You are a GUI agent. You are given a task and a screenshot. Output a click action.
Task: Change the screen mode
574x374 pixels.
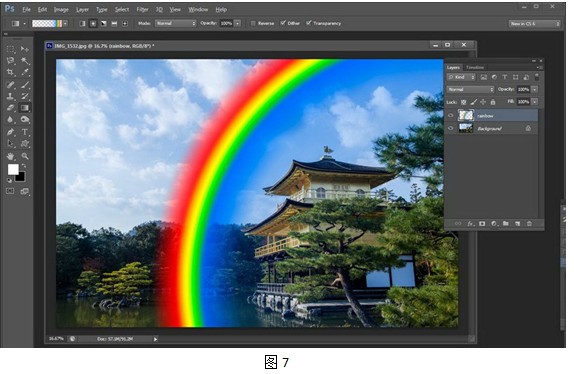[x=25, y=191]
